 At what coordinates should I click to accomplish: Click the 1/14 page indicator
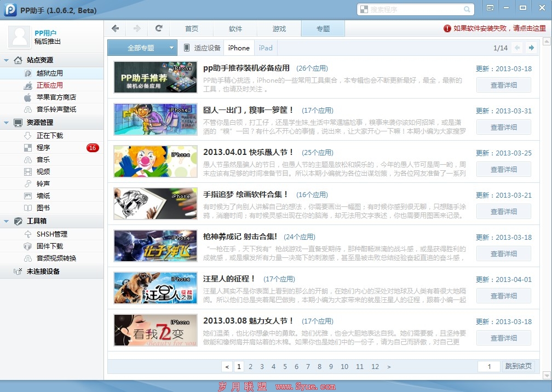pos(501,48)
